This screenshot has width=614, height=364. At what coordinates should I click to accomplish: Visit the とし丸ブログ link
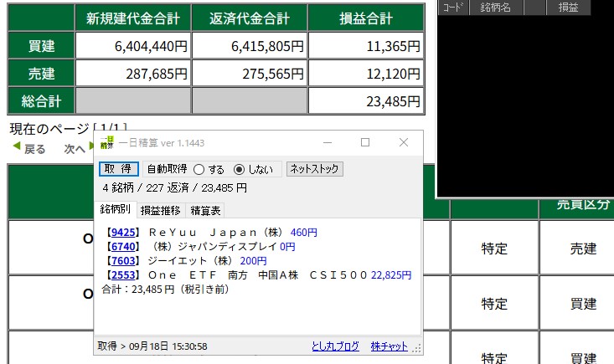pos(335,346)
